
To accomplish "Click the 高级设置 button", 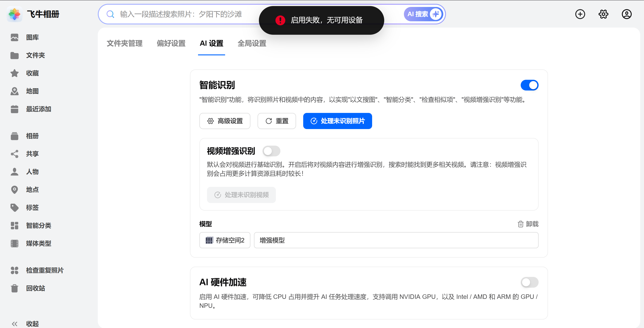I will pos(225,121).
